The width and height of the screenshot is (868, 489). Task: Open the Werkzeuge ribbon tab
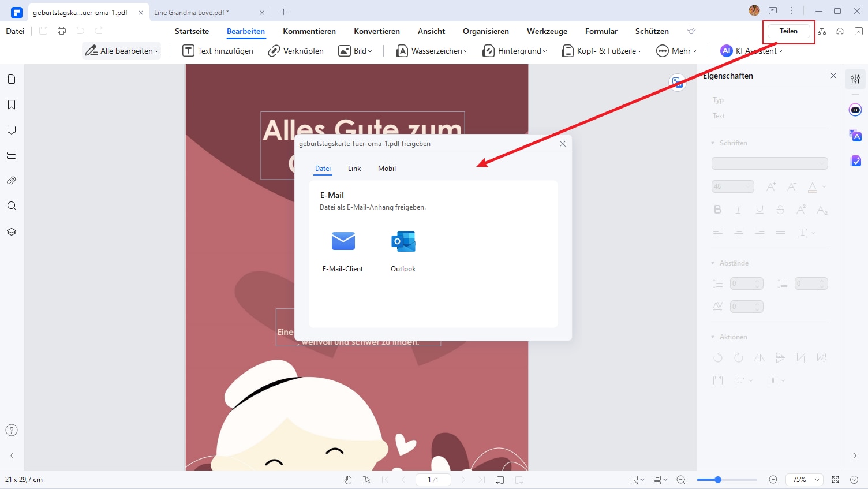pyautogui.click(x=547, y=31)
